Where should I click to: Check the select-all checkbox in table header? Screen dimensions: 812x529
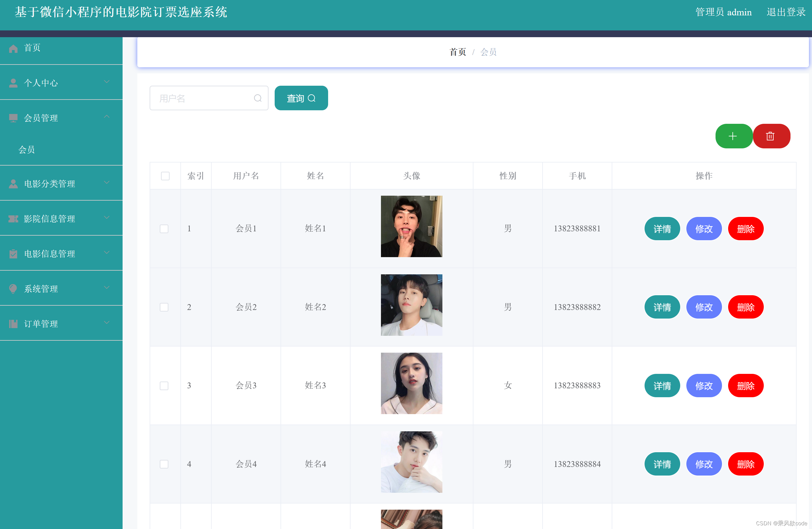click(x=165, y=176)
